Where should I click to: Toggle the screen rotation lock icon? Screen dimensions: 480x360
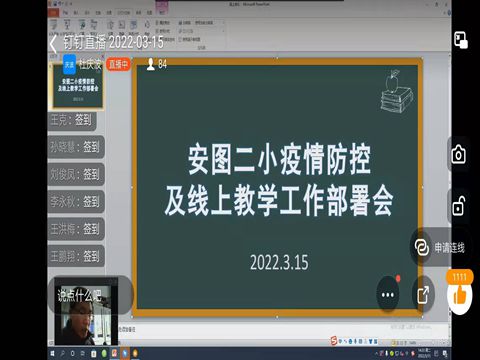(459, 206)
